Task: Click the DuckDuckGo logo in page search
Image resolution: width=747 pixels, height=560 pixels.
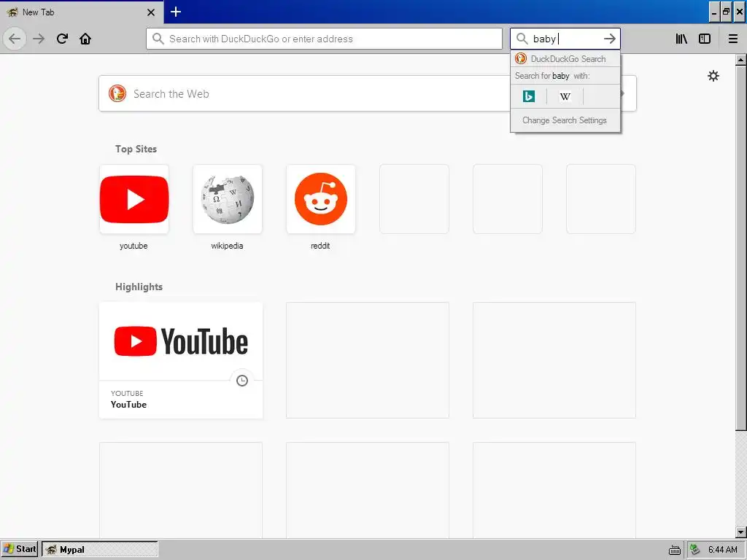Action: pos(117,93)
